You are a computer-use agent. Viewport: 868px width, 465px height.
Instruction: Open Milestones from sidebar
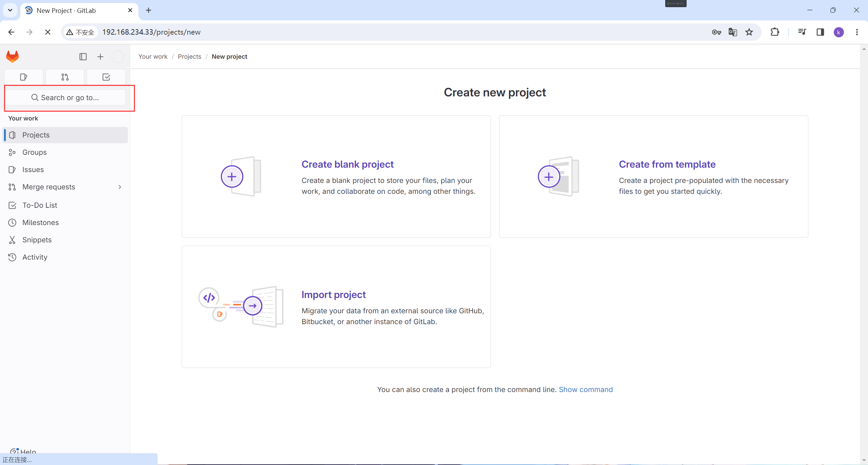pyautogui.click(x=40, y=223)
